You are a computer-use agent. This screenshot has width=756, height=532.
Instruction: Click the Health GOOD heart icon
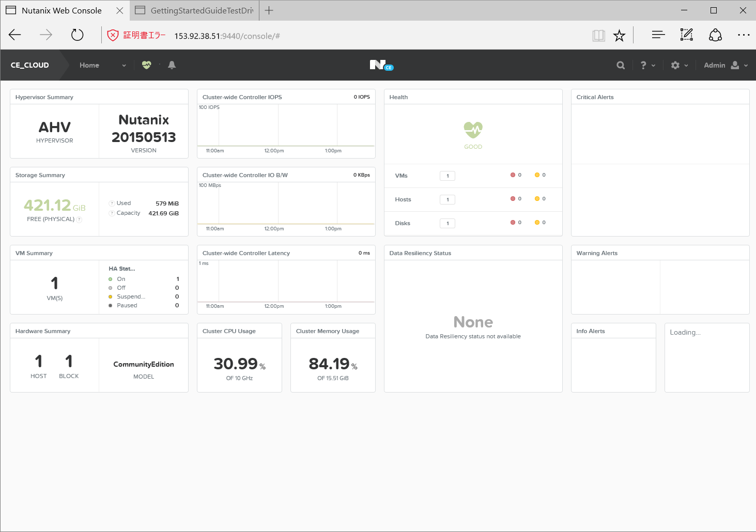point(473,130)
